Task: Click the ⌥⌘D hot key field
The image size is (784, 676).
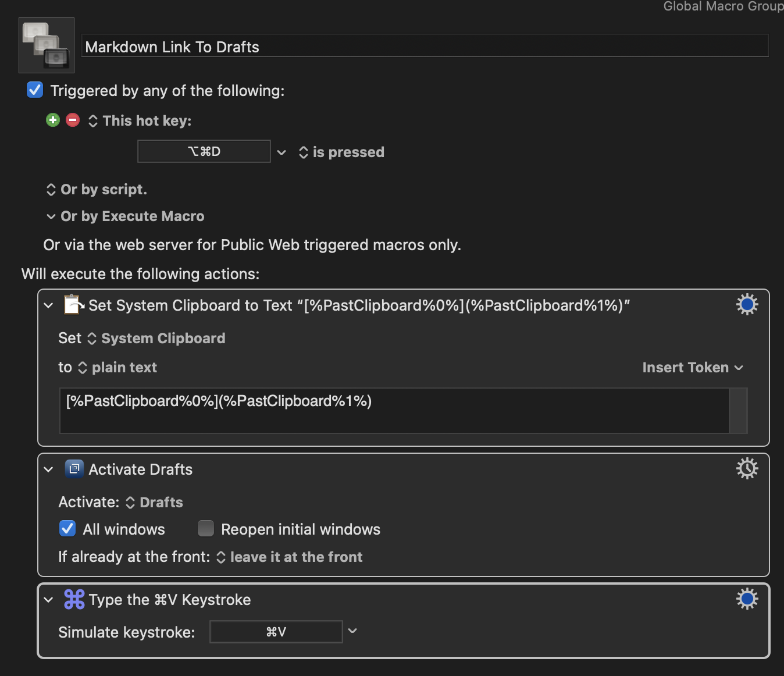Action: click(204, 152)
